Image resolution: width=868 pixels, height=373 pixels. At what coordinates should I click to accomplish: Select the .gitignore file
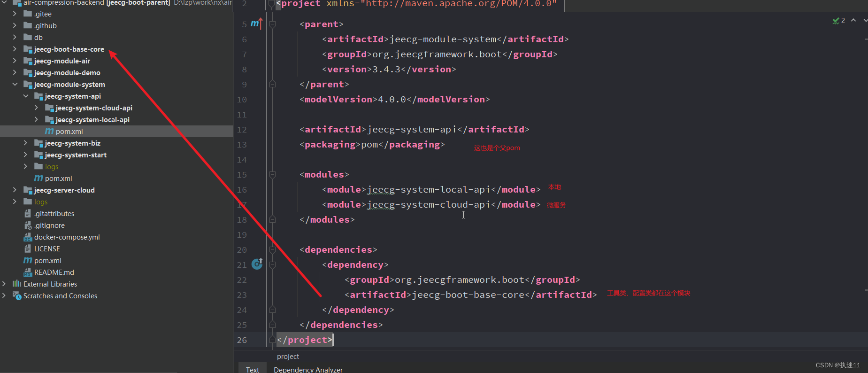49,225
